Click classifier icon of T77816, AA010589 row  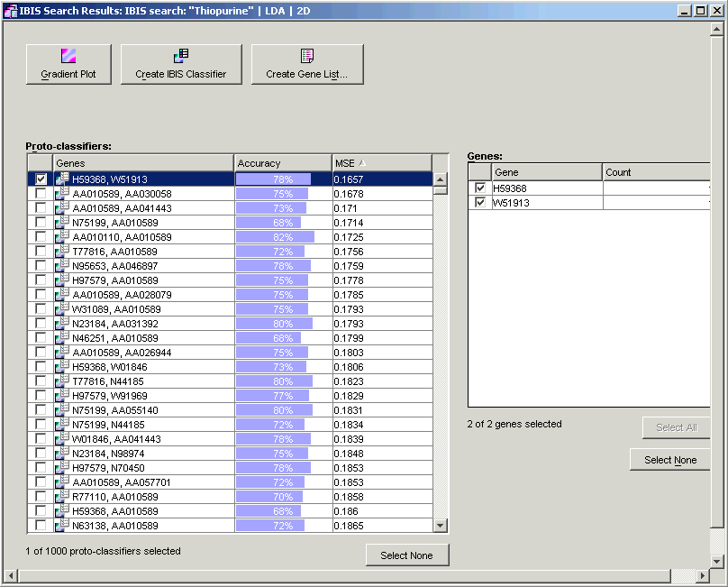pyautogui.click(x=62, y=251)
